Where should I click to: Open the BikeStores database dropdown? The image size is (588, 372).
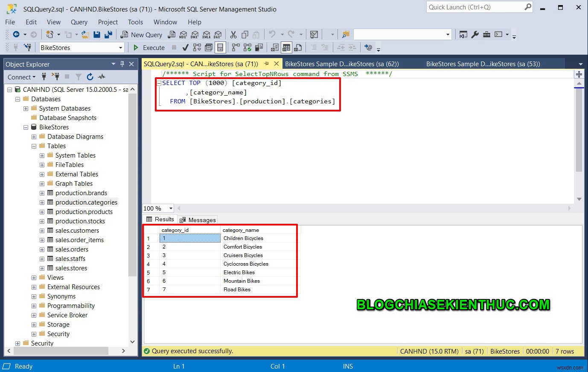coord(120,47)
